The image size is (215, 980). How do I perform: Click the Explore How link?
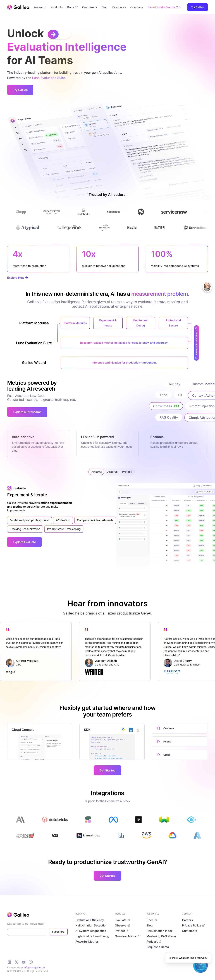(x=18, y=278)
